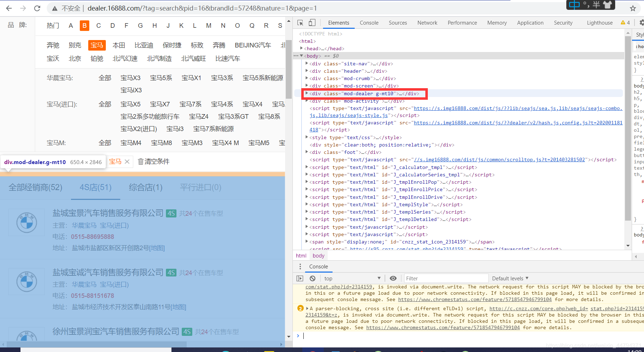Select the Elements tab
The height and width of the screenshot is (352, 644).
(x=339, y=22)
